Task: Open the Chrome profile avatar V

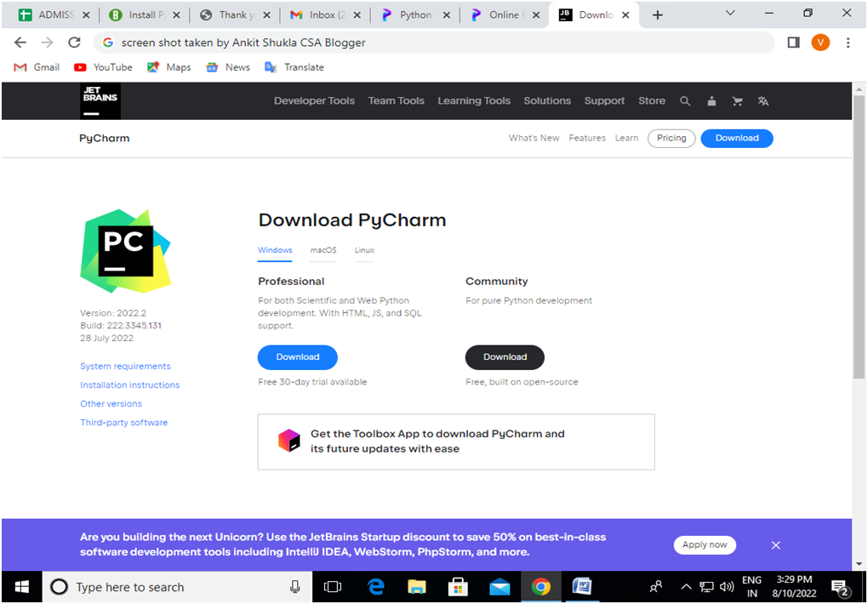Action: click(x=820, y=43)
